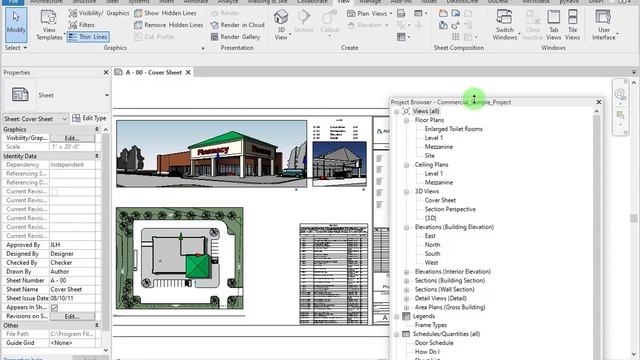Open the Render Gallery
640x360 pixels.
[x=235, y=37]
